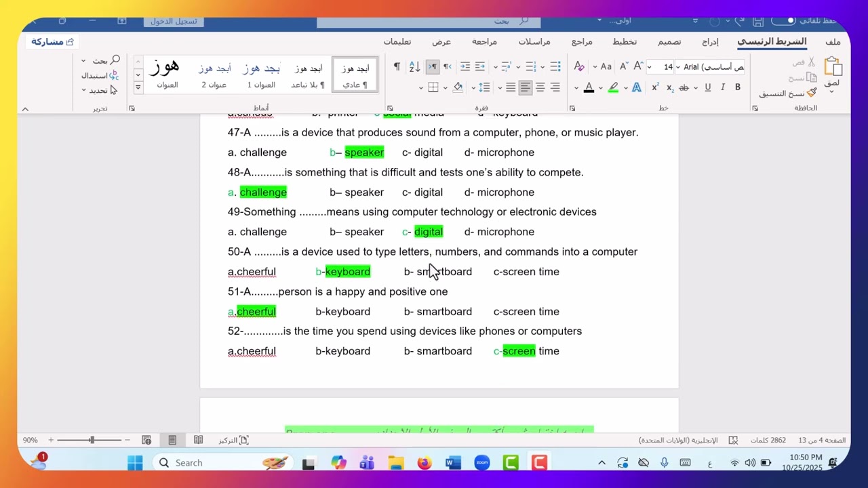Toggle AutoSave switch in title bar

tap(782, 21)
